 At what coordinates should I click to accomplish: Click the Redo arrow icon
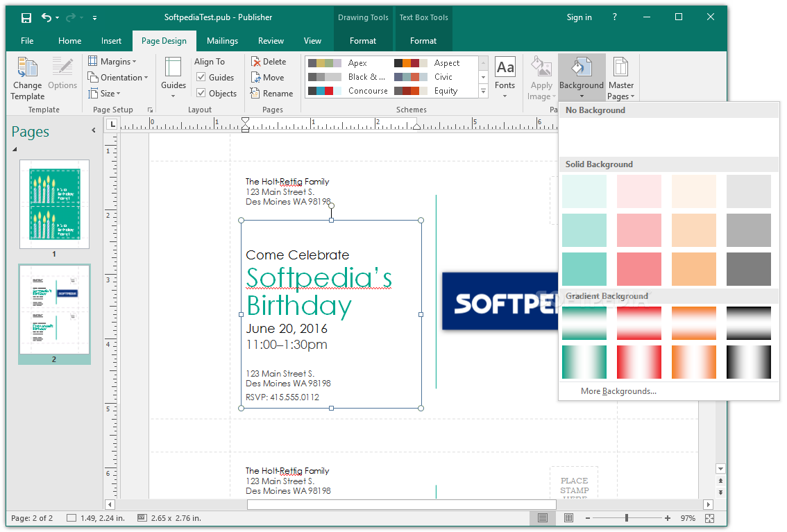[x=71, y=17]
